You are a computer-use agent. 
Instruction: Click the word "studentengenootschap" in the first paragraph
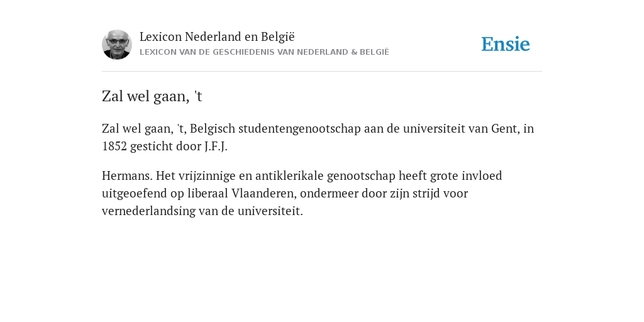tap(299, 128)
